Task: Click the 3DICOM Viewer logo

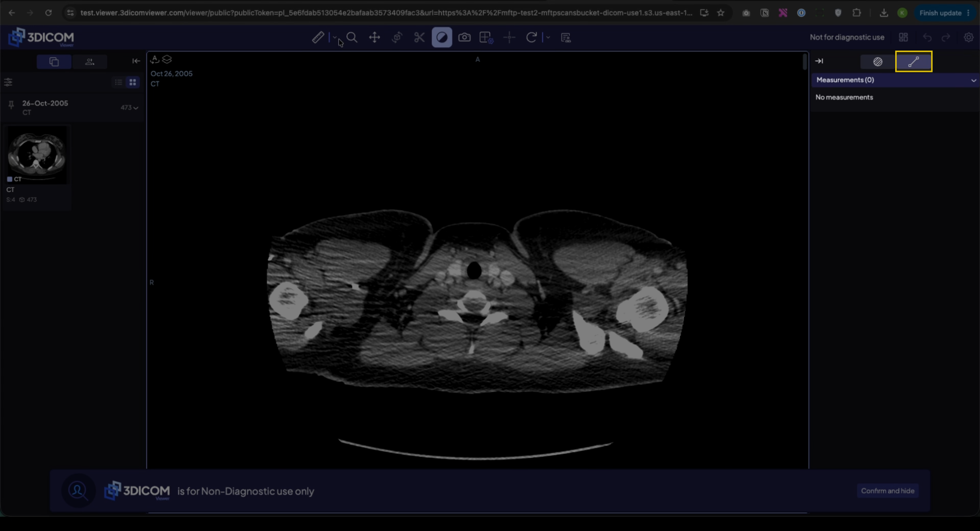Action: 41,37
